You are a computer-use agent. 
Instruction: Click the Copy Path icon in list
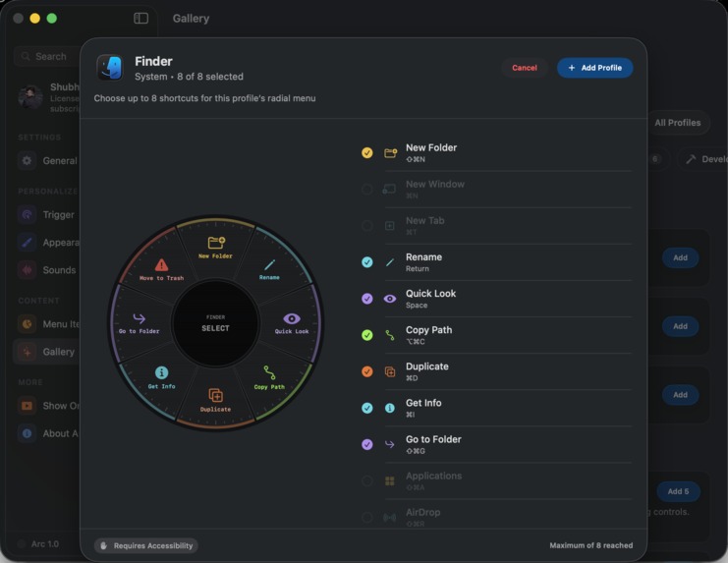[x=389, y=335]
